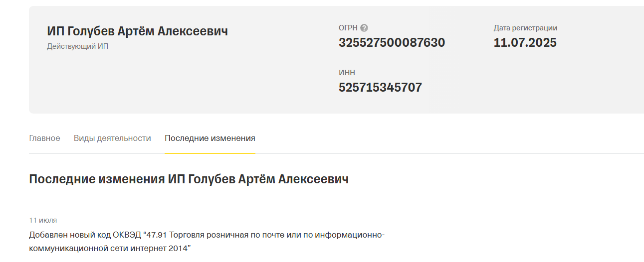Click the Последние изменения ИП section heading
The width and height of the screenshot is (644, 262).
[x=189, y=179]
